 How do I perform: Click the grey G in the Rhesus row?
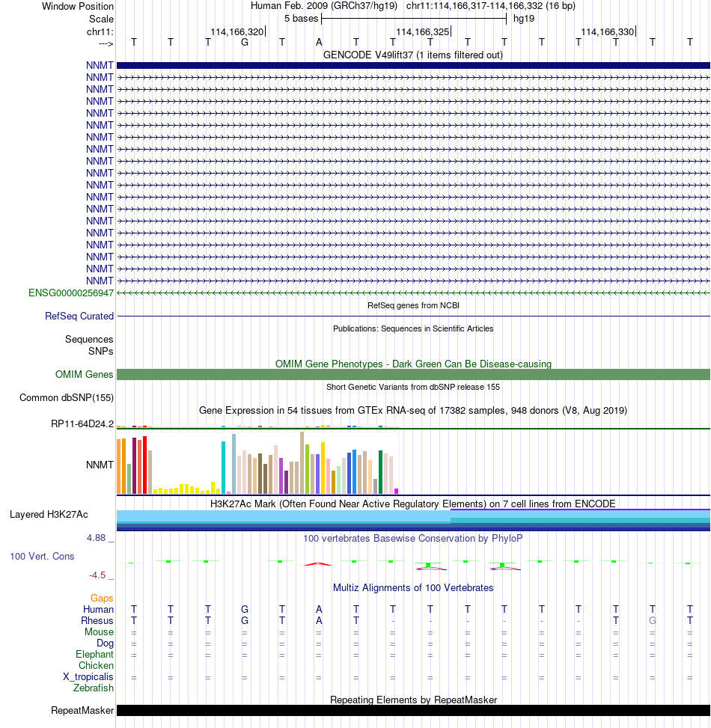pos(653,621)
